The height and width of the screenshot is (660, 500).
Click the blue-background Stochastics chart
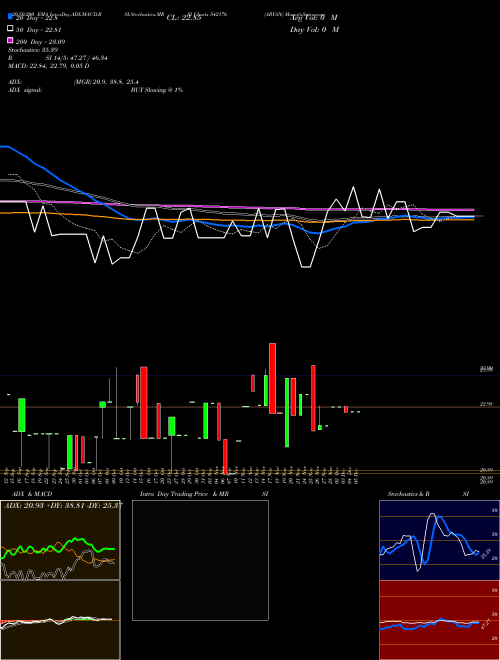pyautogui.click(x=439, y=540)
